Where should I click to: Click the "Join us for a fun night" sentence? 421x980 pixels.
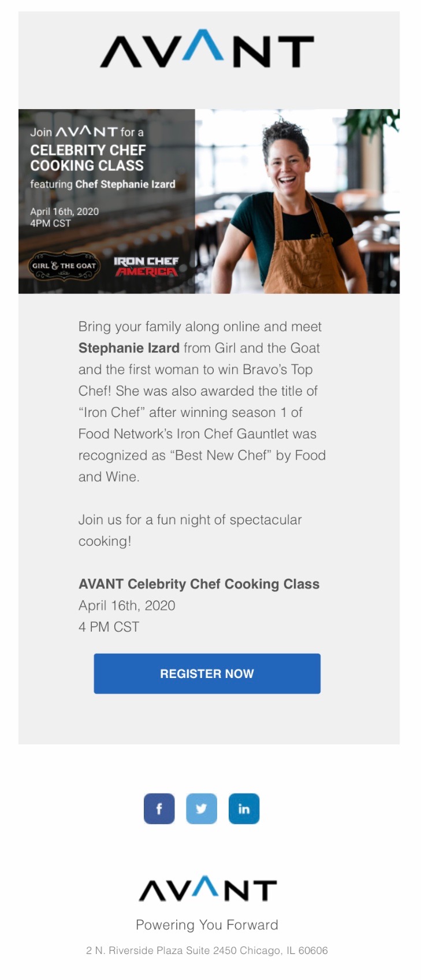(x=190, y=520)
